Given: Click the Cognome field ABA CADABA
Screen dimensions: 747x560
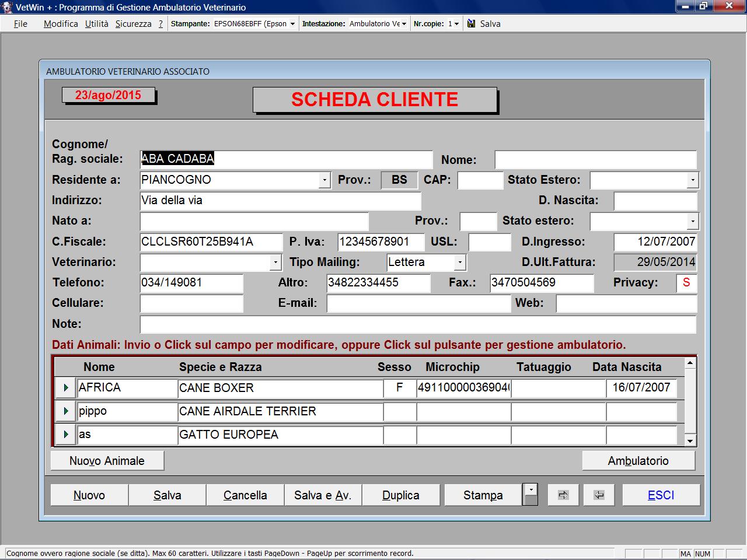Looking at the screenshot, I should coord(286,159).
